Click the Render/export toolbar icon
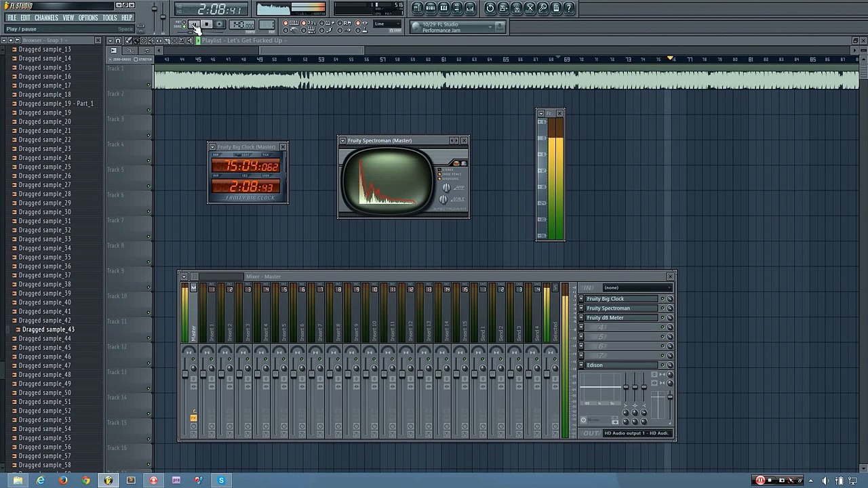The height and width of the screenshot is (488, 868). [517, 8]
